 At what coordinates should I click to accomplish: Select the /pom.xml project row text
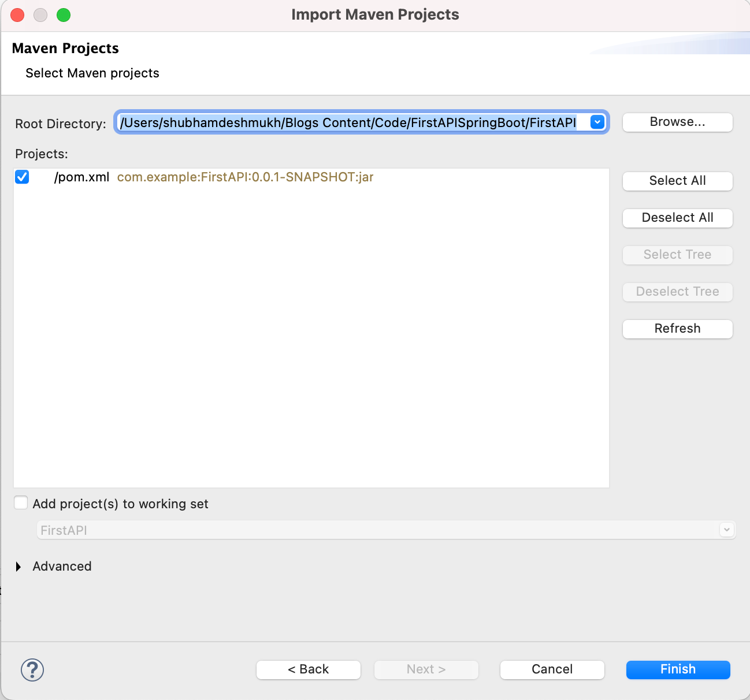[81, 177]
